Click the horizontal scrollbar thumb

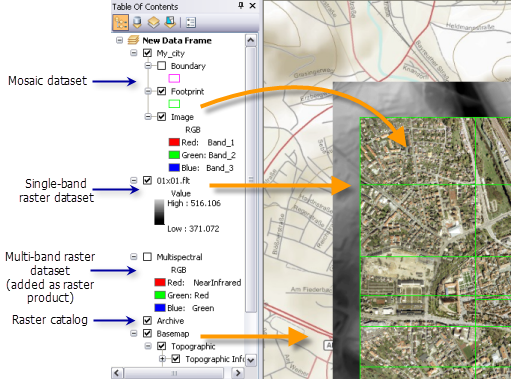coord(174,373)
